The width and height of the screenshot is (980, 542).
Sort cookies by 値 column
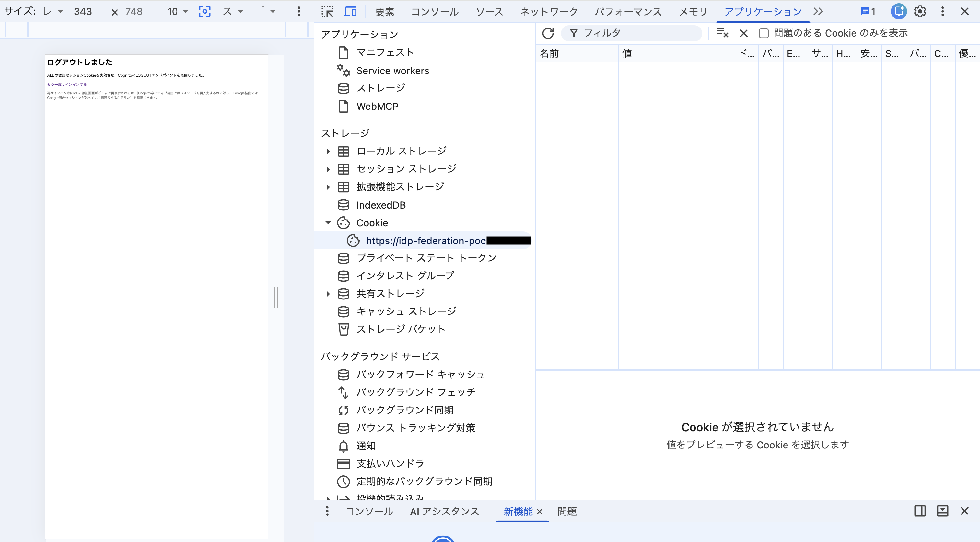point(676,53)
